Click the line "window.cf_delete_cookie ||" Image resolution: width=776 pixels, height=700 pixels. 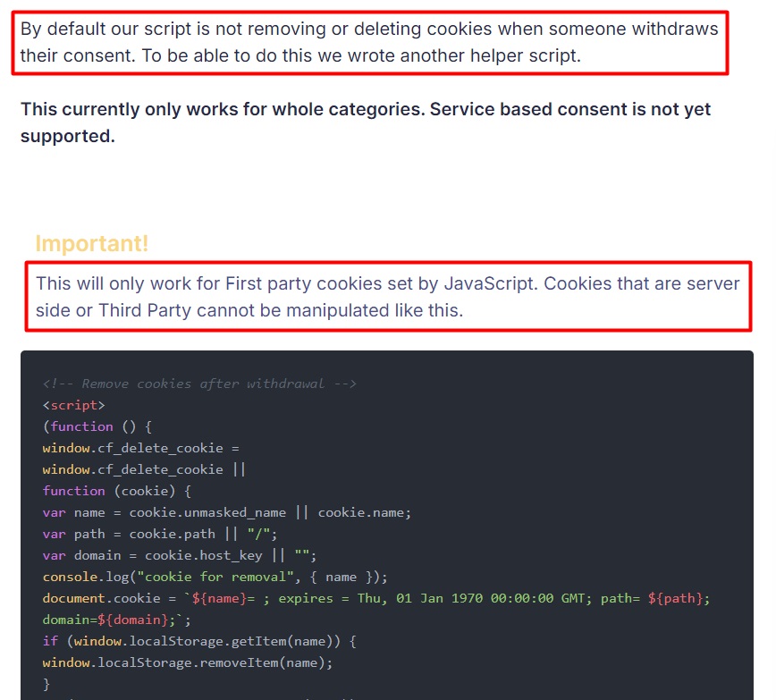(144, 469)
